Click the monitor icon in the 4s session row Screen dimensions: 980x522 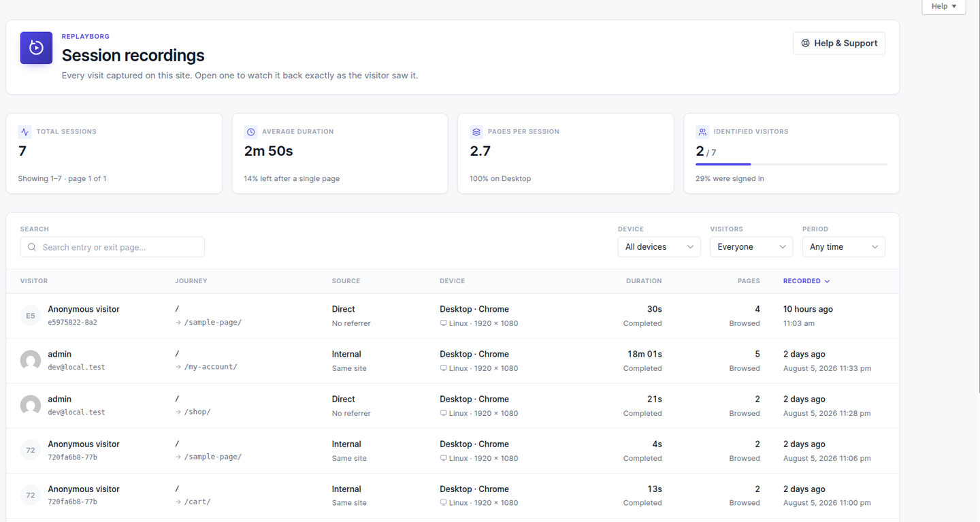pyautogui.click(x=444, y=458)
